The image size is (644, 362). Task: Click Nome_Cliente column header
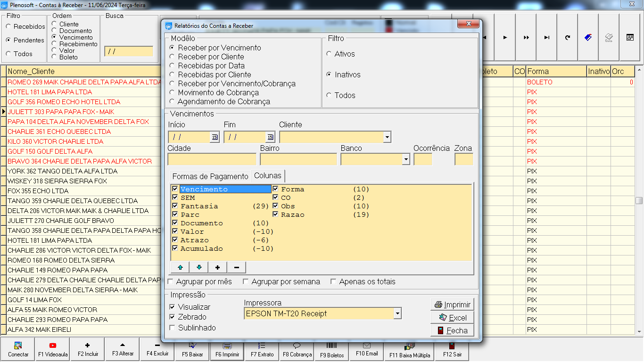point(84,71)
